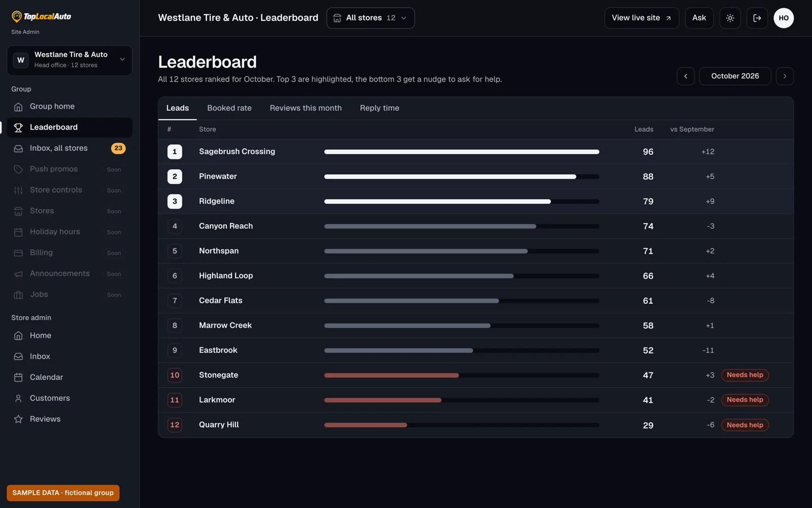Open the Reviews this month tab
The width and height of the screenshot is (812, 508).
[x=306, y=108]
